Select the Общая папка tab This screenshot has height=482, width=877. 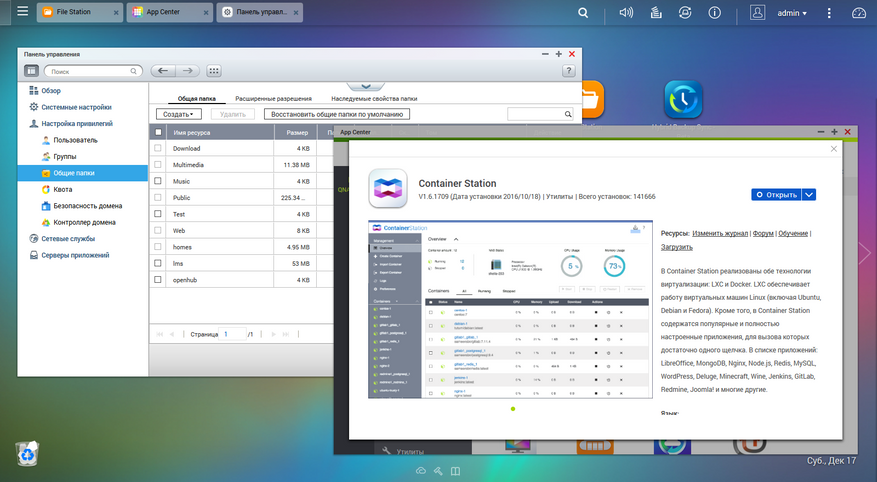pos(197,98)
